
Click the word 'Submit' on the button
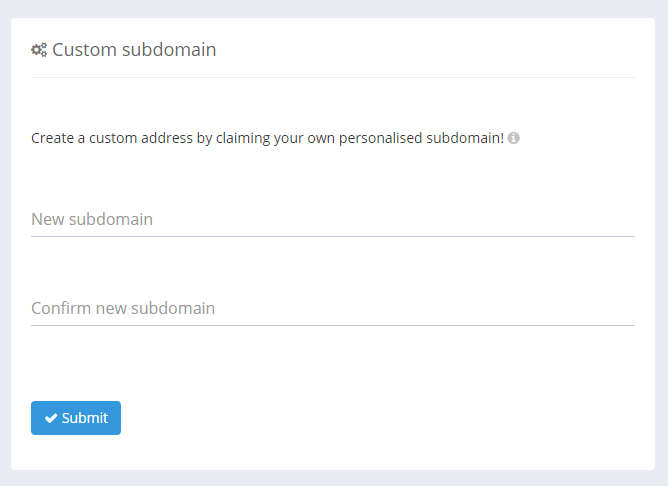point(85,418)
